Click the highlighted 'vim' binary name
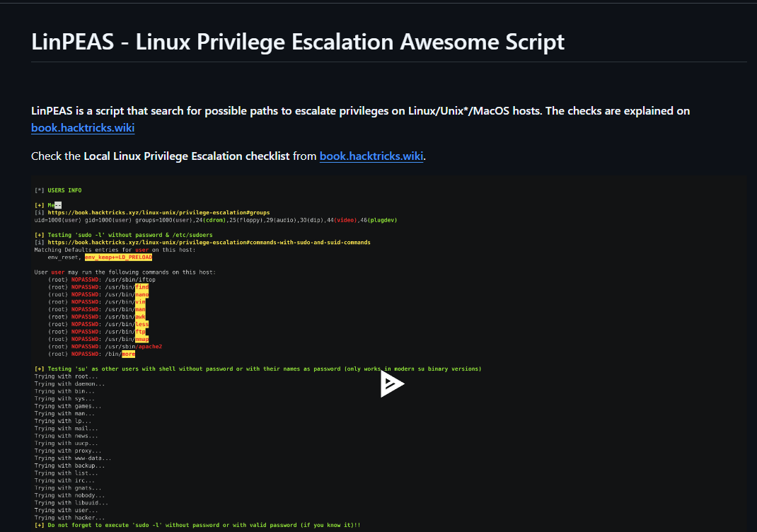The image size is (757, 532). pyautogui.click(x=140, y=302)
